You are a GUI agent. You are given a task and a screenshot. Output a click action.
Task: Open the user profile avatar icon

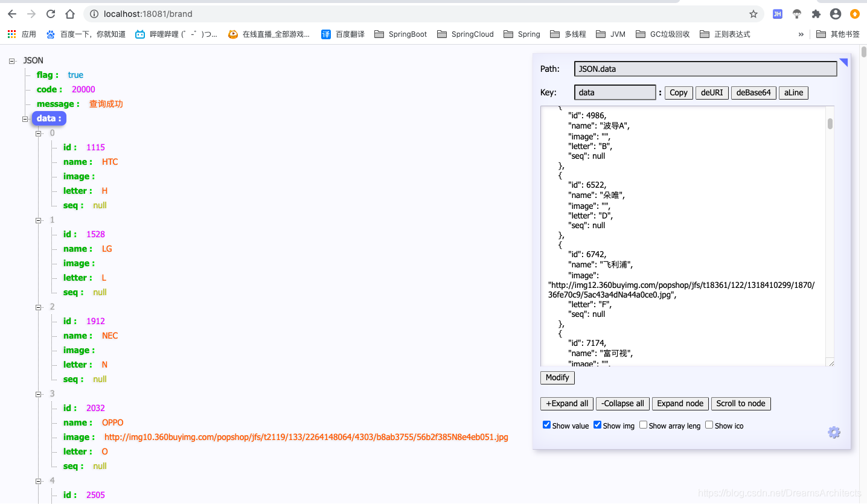click(x=836, y=14)
